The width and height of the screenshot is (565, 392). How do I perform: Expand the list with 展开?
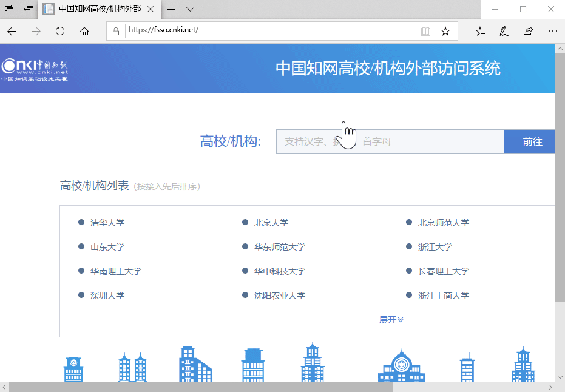(x=391, y=320)
